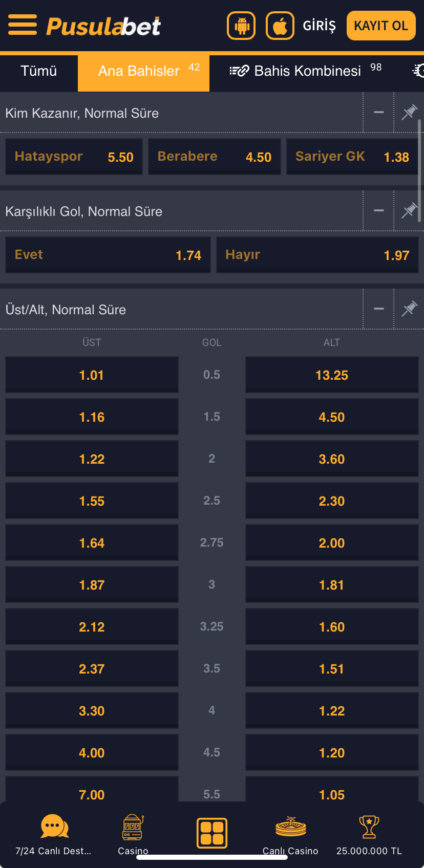Switch to the Tümü tab
This screenshot has width=424, height=868.
click(38, 71)
